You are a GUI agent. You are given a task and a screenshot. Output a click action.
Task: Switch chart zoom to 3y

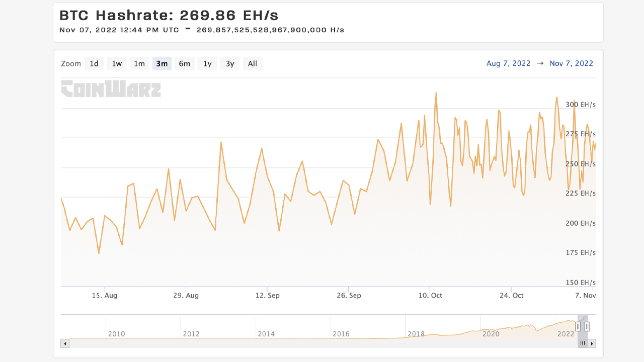point(230,64)
